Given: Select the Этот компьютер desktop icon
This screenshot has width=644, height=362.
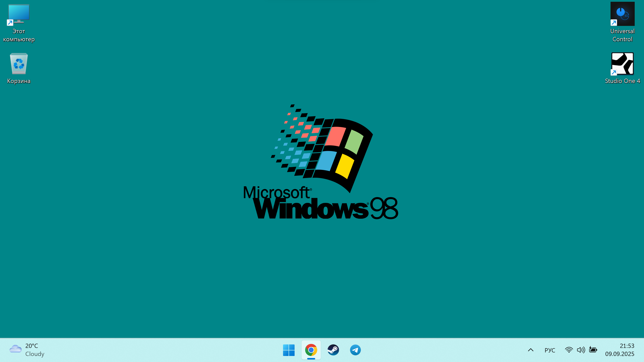Looking at the screenshot, I should pos(19,23).
